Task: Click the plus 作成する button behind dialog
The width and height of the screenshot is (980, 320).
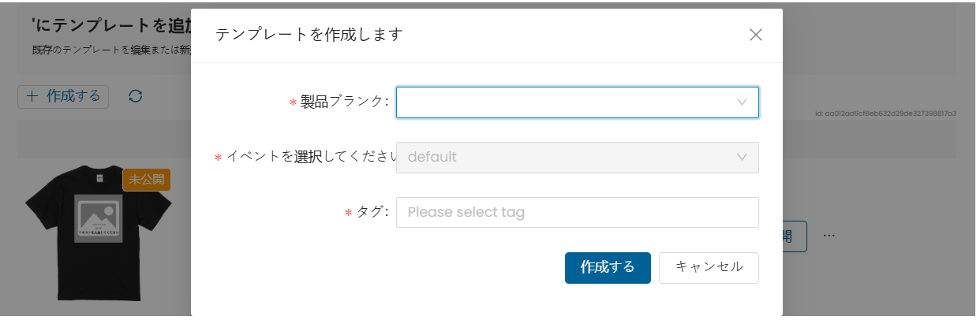Action: pos(63,96)
